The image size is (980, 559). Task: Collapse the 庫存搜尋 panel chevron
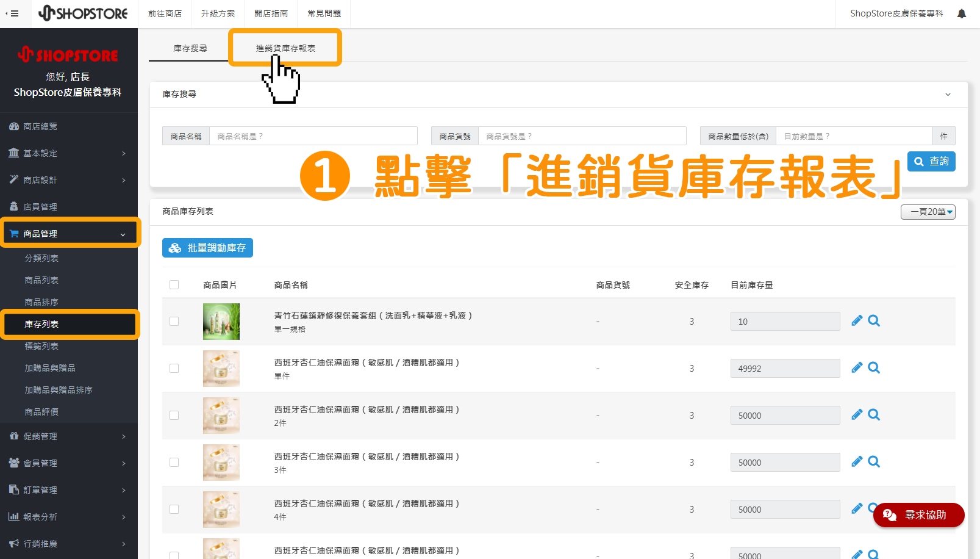click(948, 95)
